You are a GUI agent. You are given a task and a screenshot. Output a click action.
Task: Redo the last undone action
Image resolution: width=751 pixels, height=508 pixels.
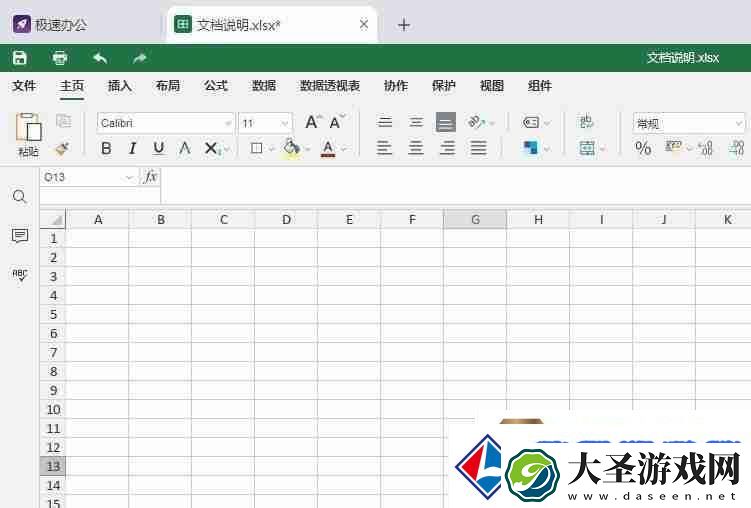pos(140,58)
